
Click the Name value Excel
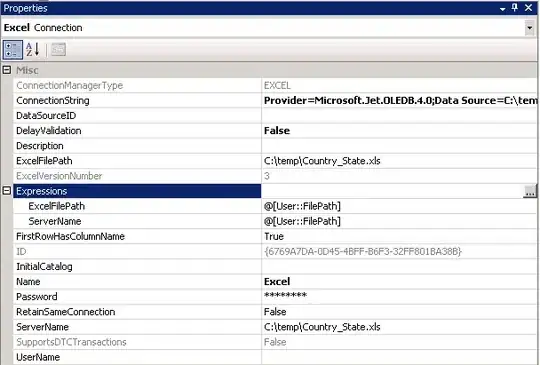point(277,282)
